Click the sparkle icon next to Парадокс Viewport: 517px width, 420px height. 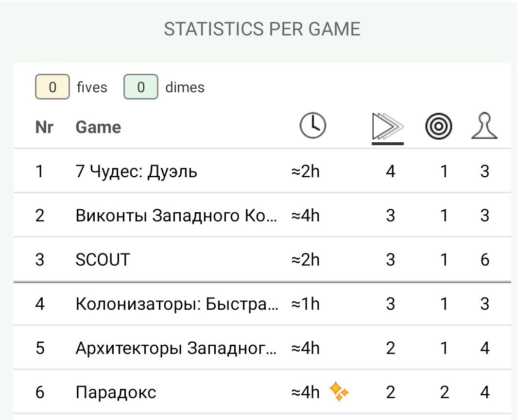(x=339, y=391)
